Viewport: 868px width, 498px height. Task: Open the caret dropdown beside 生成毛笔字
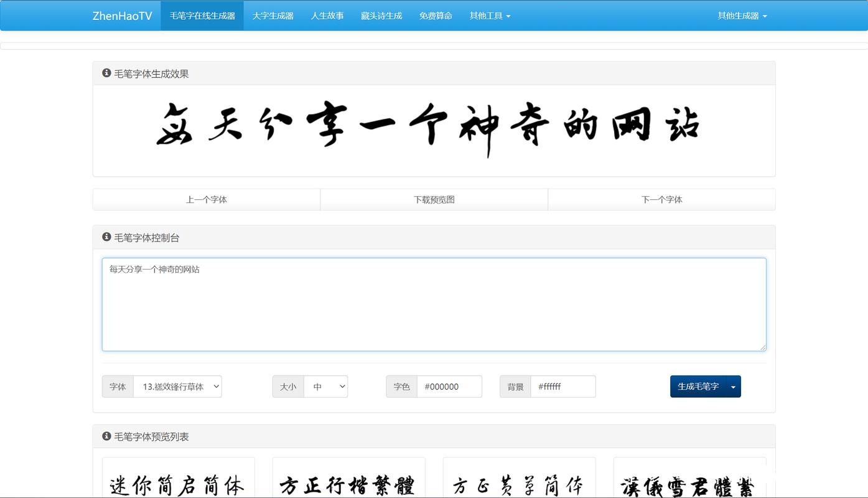[734, 387]
